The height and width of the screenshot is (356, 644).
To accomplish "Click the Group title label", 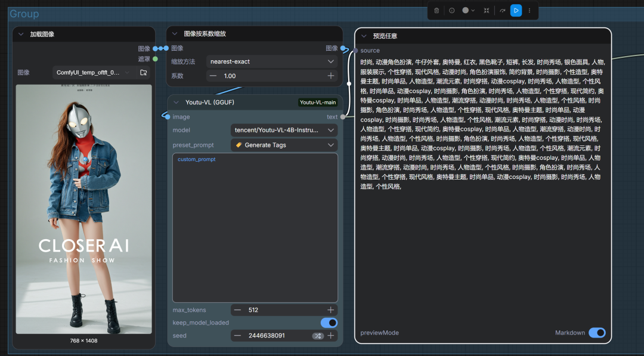I will point(24,14).
